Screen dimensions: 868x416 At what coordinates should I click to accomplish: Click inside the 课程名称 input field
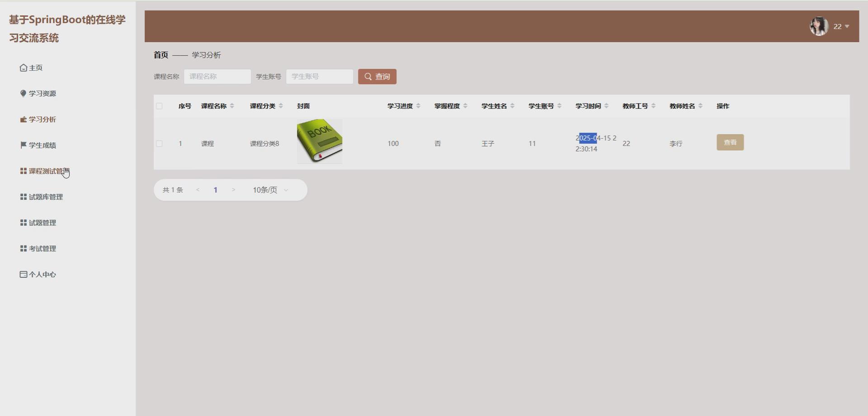[217, 76]
